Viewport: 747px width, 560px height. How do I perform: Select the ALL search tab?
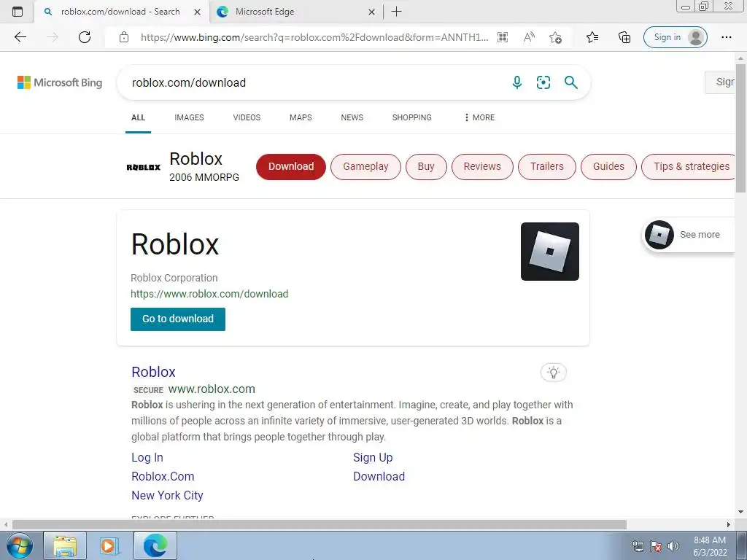pyautogui.click(x=138, y=117)
